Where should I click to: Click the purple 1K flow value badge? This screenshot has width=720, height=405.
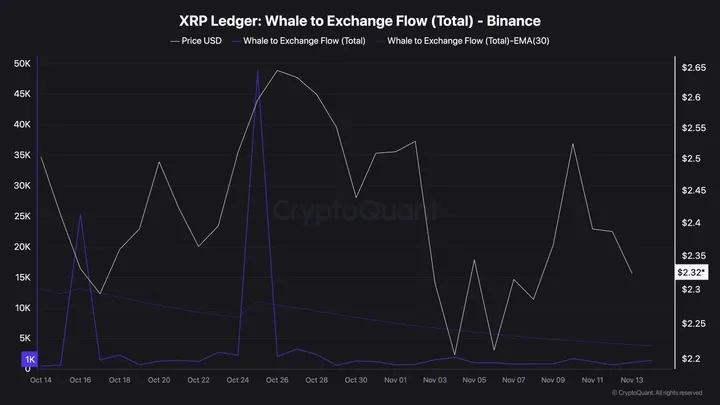[30, 358]
